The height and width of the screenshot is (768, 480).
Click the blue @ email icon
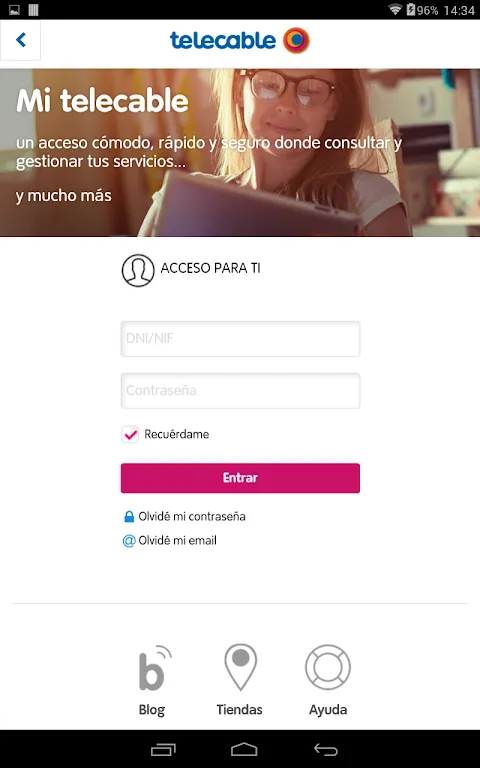click(x=129, y=541)
